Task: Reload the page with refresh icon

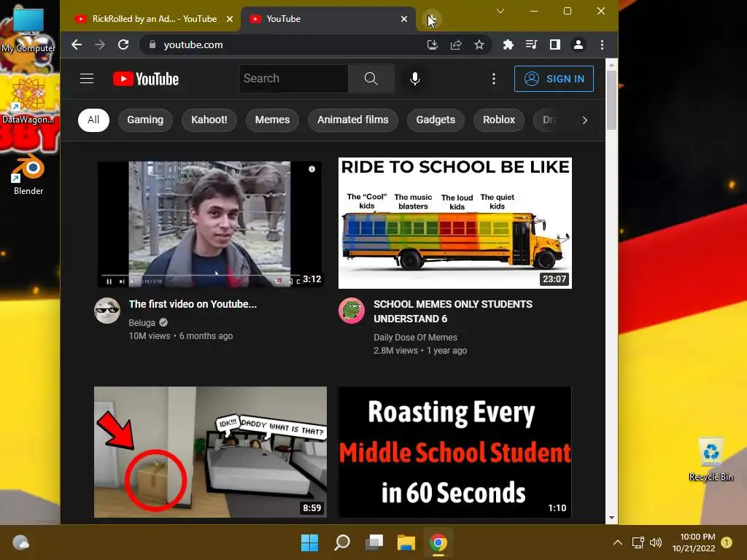Action: point(123,44)
